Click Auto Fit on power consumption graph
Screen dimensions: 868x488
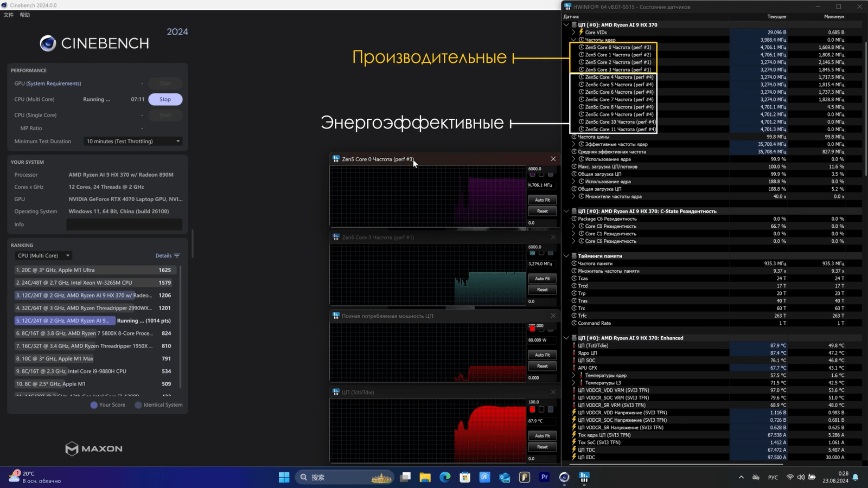click(x=542, y=355)
